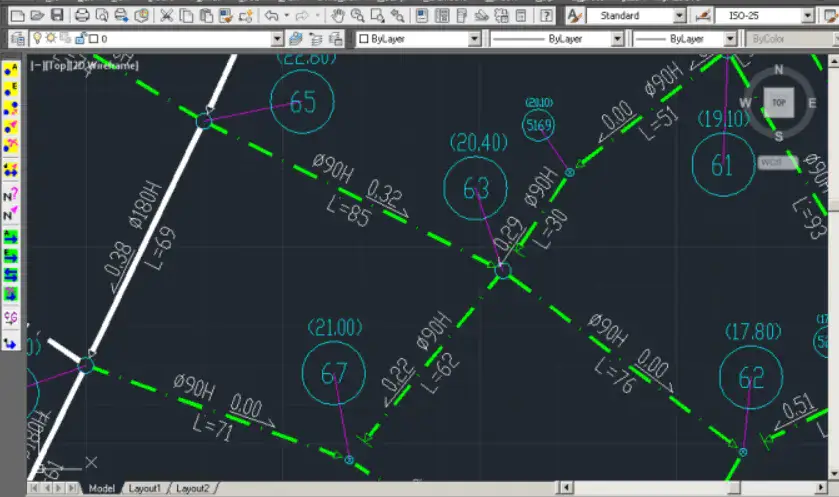839x497 pixels.
Task: Expand the ByLayer color control dropdown
Action: click(x=474, y=39)
